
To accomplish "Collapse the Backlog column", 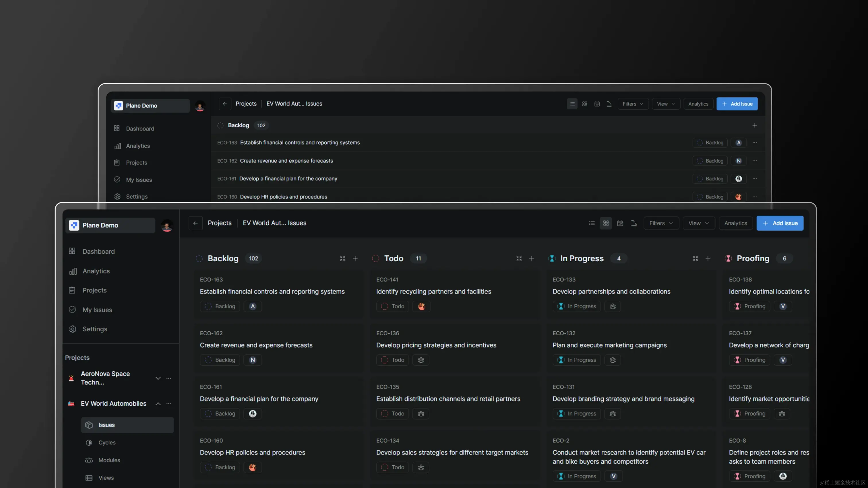I will [x=343, y=258].
